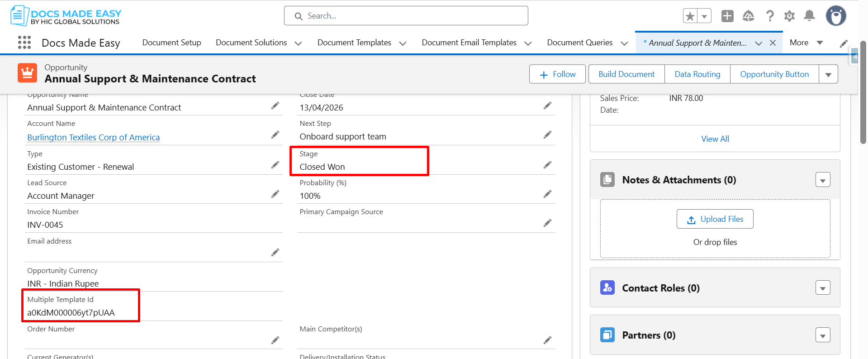The width and height of the screenshot is (868, 359).
Task: Edit Primary Campaign Source pencil
Action: pos(547,223)
